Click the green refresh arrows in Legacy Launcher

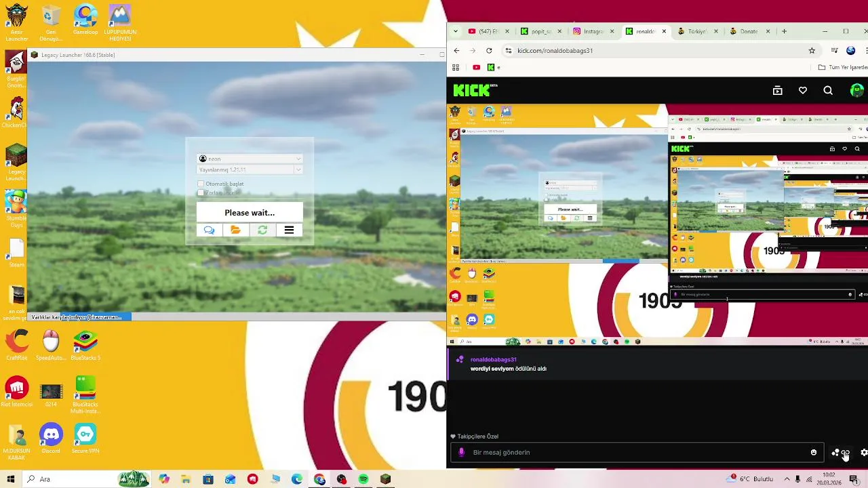point(262,230)
